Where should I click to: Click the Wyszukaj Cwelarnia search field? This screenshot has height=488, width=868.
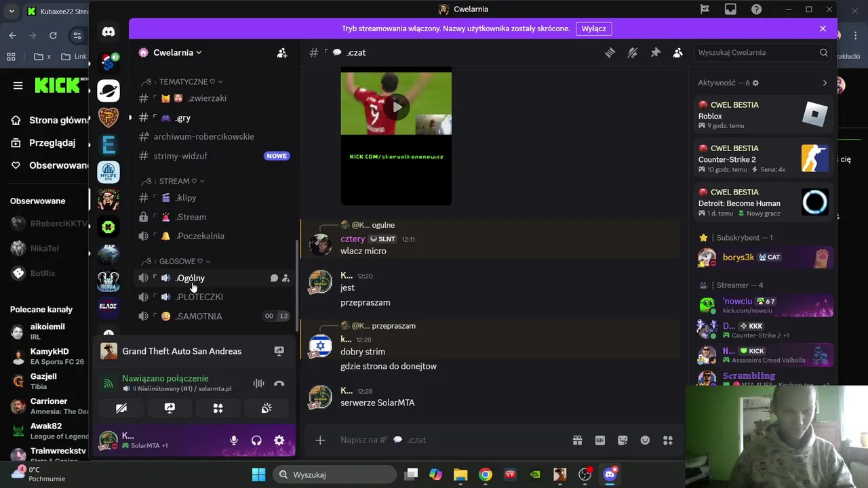pos(763,52)
